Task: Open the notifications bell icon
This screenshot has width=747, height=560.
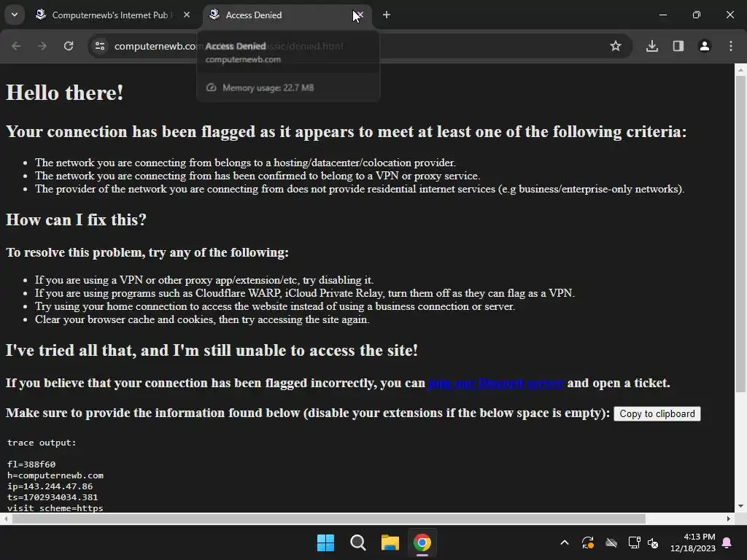Action: 727,542
